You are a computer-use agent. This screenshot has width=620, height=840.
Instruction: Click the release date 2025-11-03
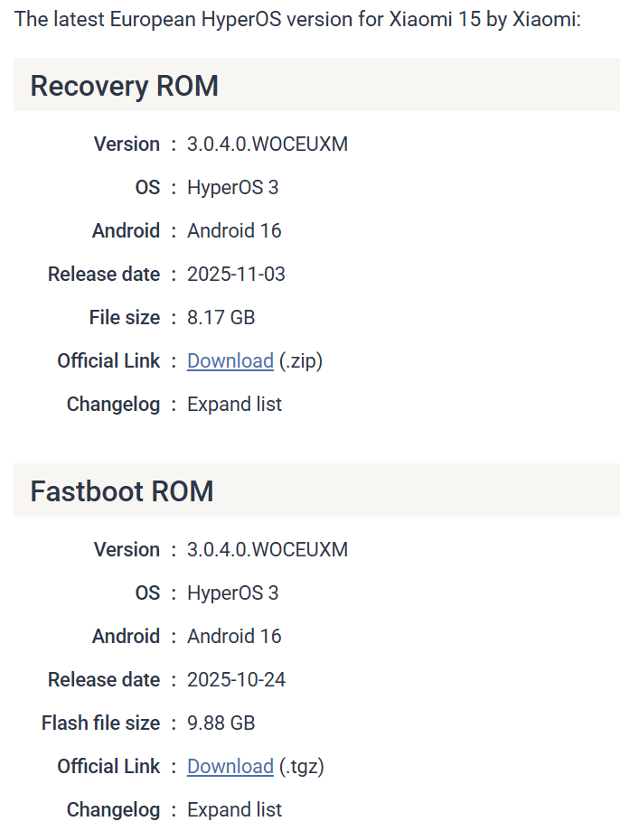point(236,275)
